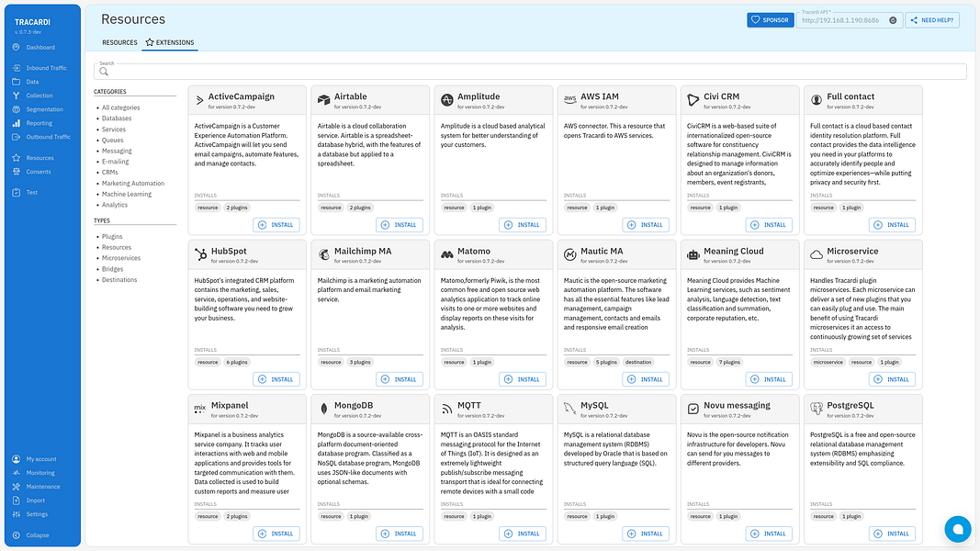Install the Mautic MA extension
Image resolution: width=980 pixels, height=551 pixels.
click(x=646, y=379)
